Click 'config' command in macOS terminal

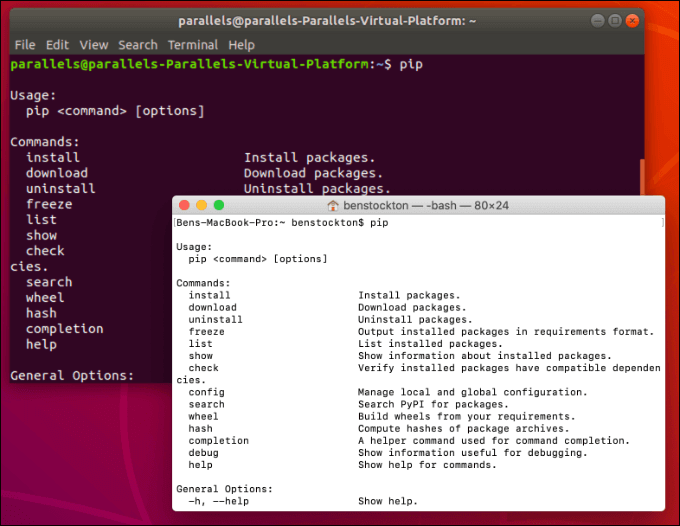(206, 392)
